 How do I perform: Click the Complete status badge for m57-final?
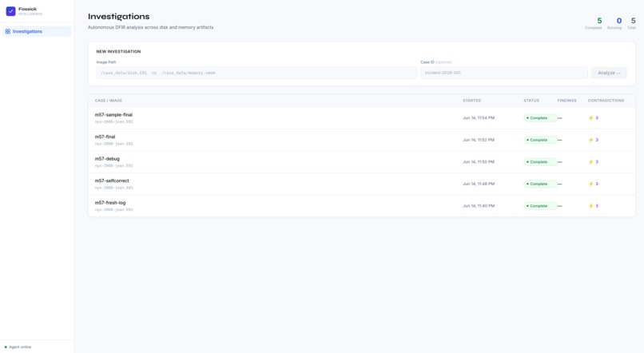540,140
